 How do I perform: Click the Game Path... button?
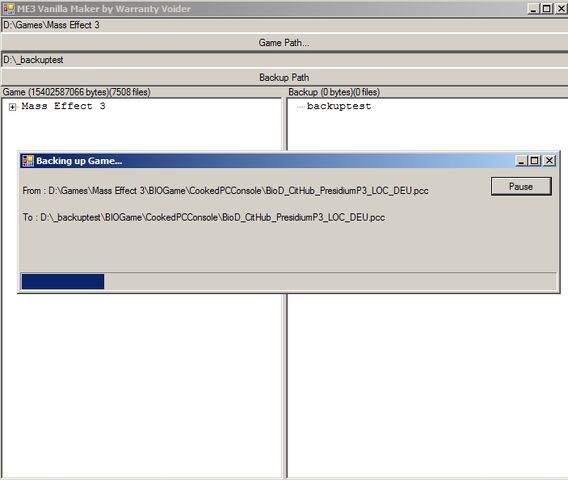[284, 43]
